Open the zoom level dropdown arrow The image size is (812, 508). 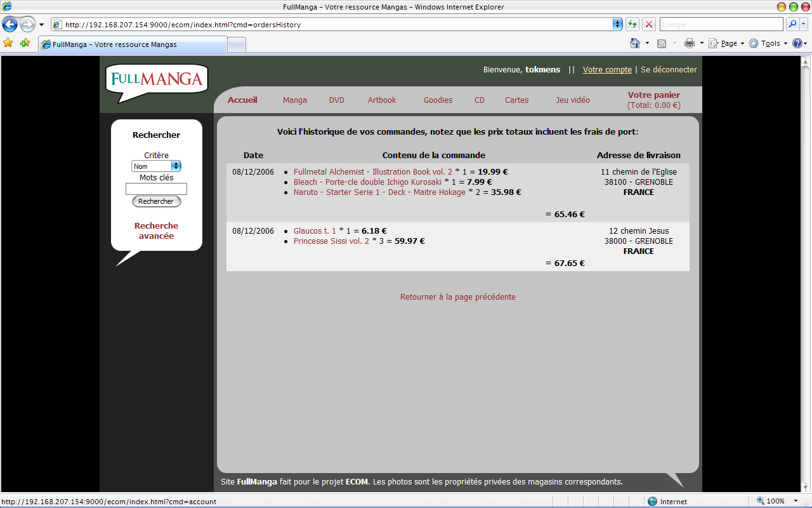coord(797,501)
